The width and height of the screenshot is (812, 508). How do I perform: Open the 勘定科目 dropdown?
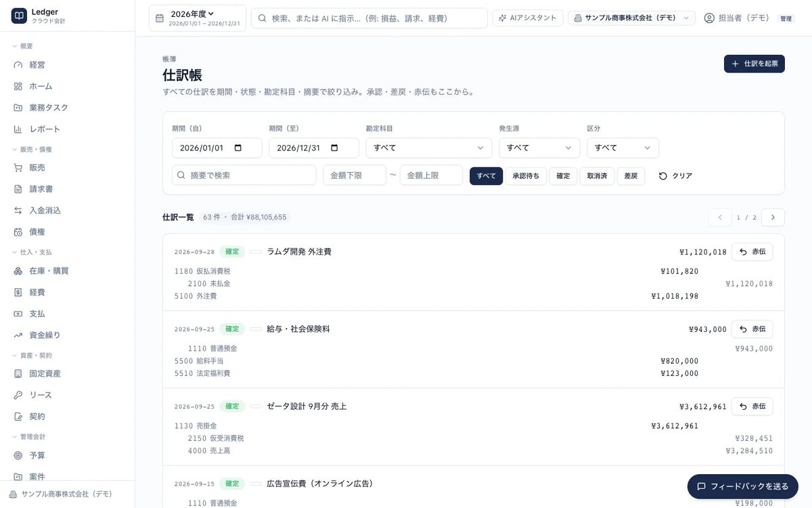[429, 148]
